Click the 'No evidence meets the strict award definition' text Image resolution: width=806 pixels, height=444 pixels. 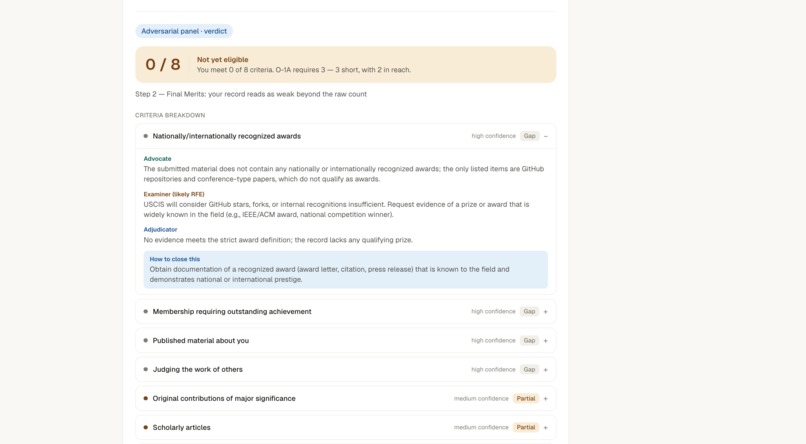pyautogui.click(x=278, y=240)
